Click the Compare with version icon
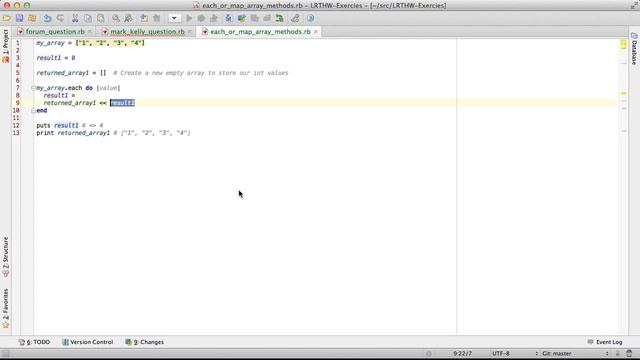Image resolution: width=640 pixels, height=360 pixels. (254, 18)
